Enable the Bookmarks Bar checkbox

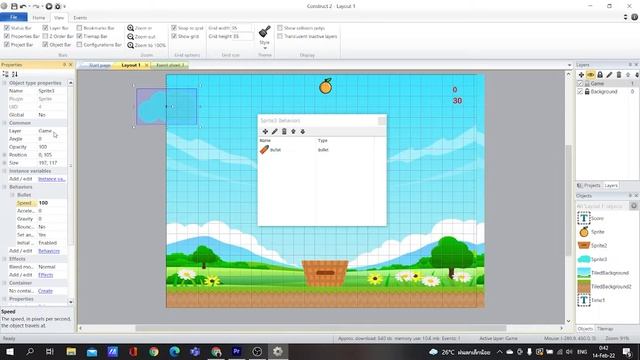click(80, 28)
